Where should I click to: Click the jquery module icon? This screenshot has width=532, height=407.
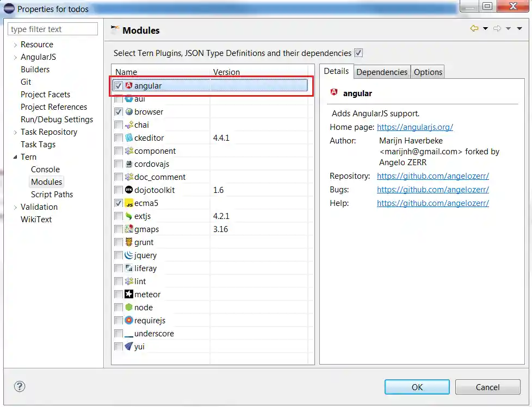[x=129, y=255]
